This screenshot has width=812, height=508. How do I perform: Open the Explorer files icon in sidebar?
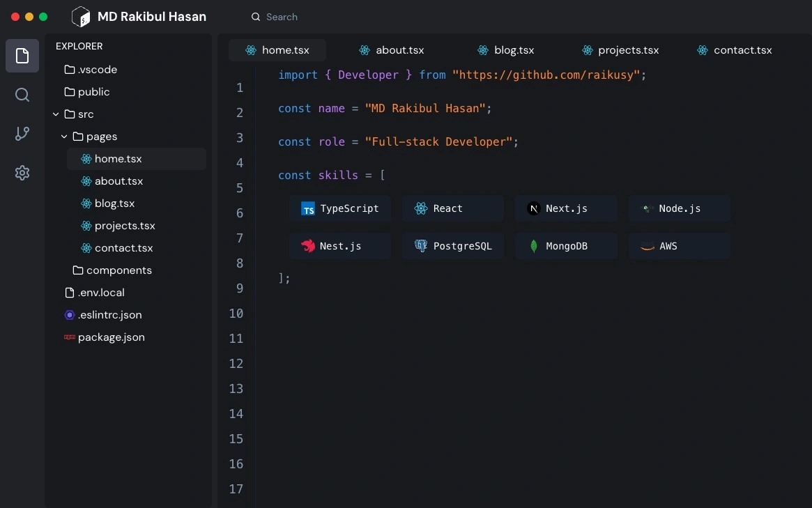tap(22, 56)
